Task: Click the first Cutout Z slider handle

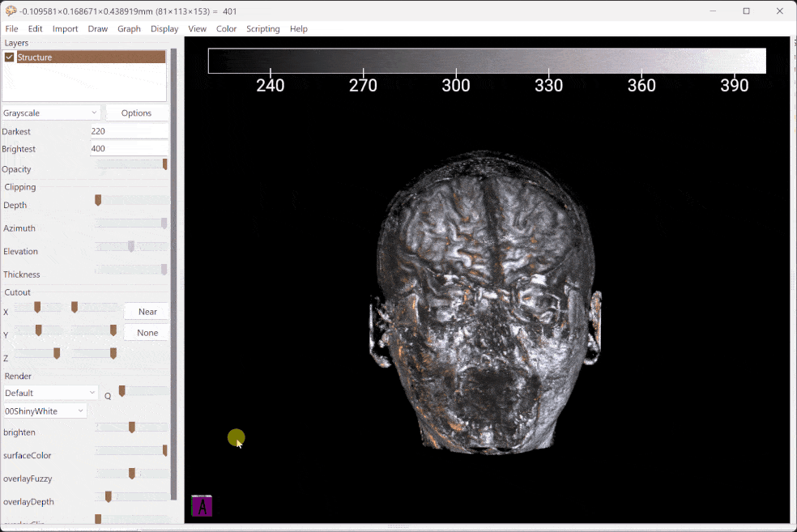Action: [57, 353]
